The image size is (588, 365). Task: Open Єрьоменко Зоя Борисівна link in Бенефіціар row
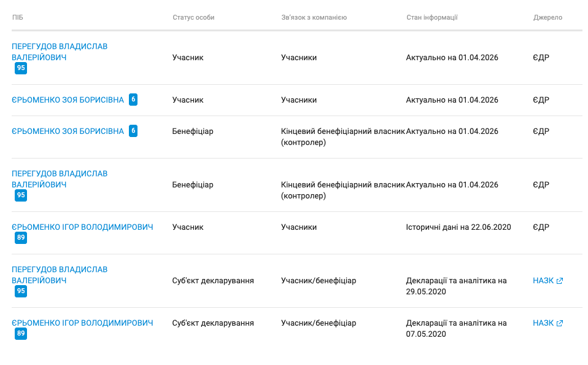pos(68,131)
